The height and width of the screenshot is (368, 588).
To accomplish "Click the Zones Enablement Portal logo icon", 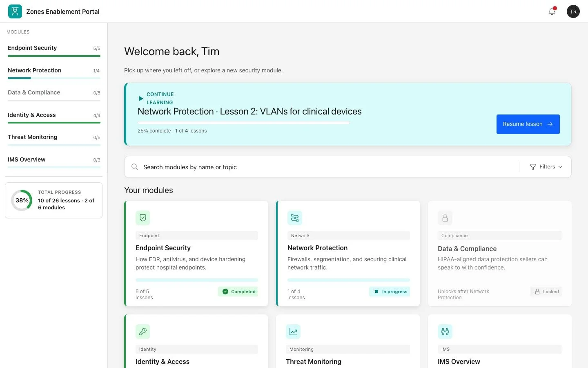I will 15,11.
